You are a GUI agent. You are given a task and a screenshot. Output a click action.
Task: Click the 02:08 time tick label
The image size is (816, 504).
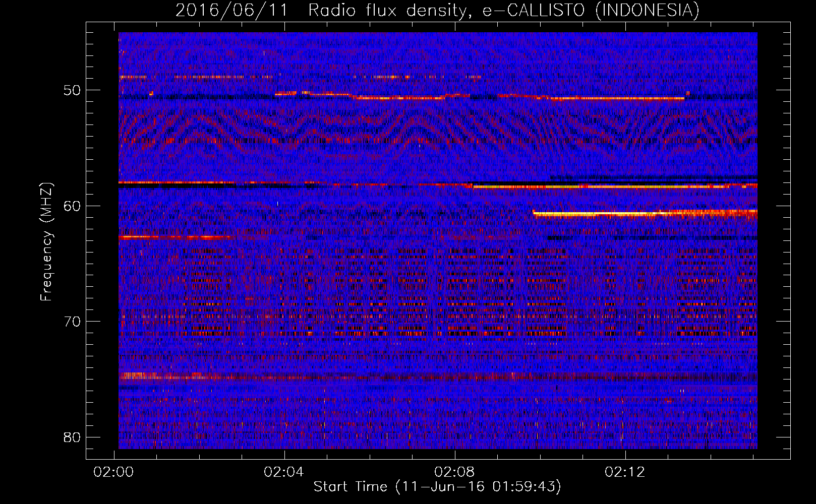coord(455,472)
